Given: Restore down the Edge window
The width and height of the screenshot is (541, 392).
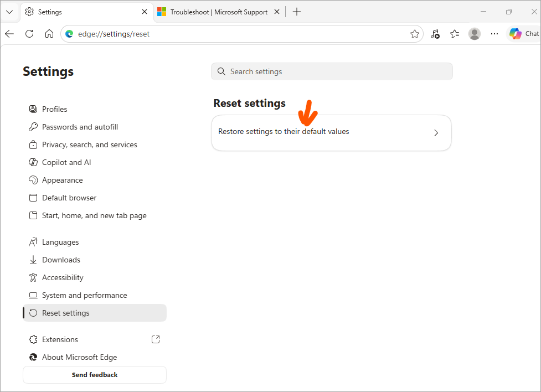Looking at the screenshot, I should (x=508, y=12).
